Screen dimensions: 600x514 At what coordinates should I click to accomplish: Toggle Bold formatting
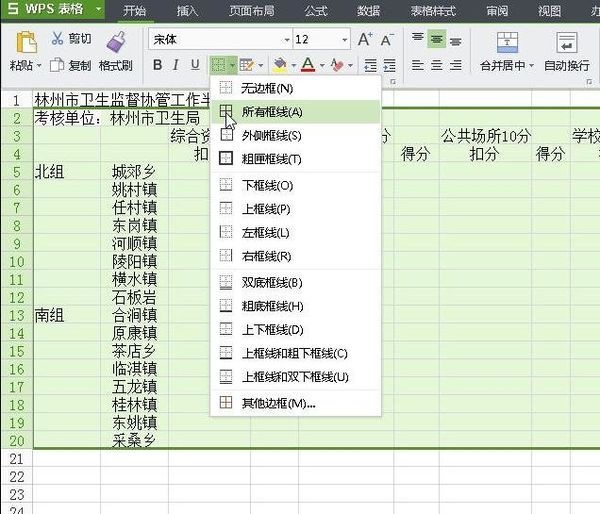click(157, 65)
